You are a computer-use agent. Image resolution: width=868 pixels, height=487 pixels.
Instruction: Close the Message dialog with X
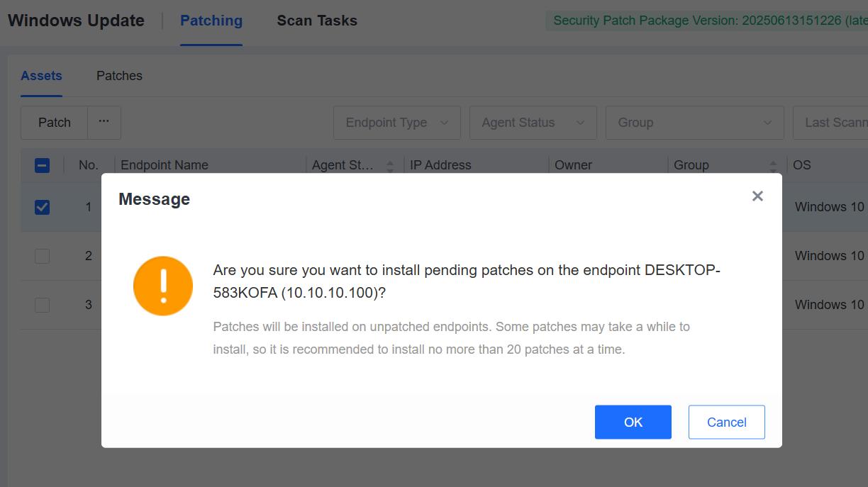tap(757, 196)
